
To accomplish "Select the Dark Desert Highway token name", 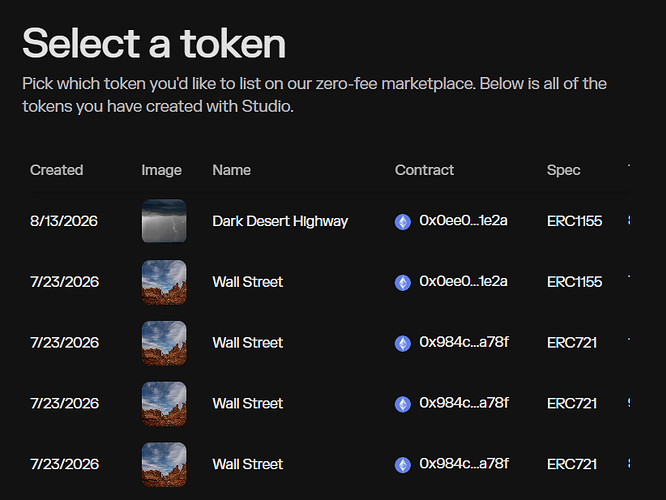I will tap(280, 221).
